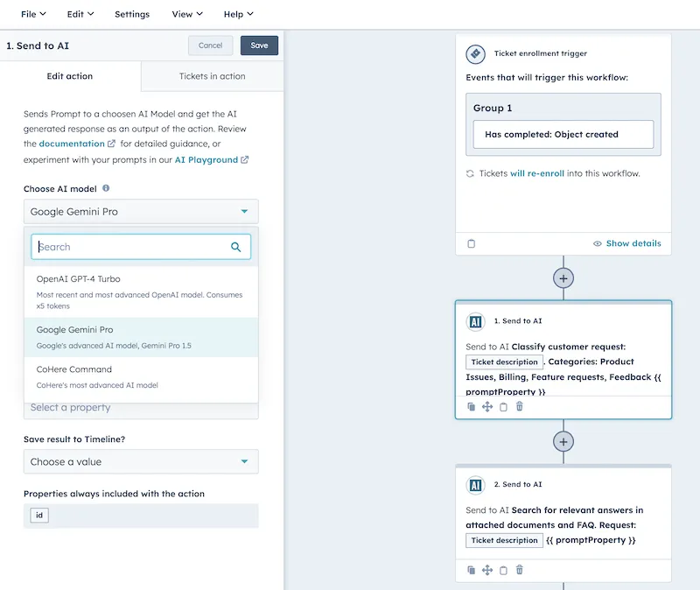Show details of the enrollment trigger

pyautogui.click(x=626, y=243)
